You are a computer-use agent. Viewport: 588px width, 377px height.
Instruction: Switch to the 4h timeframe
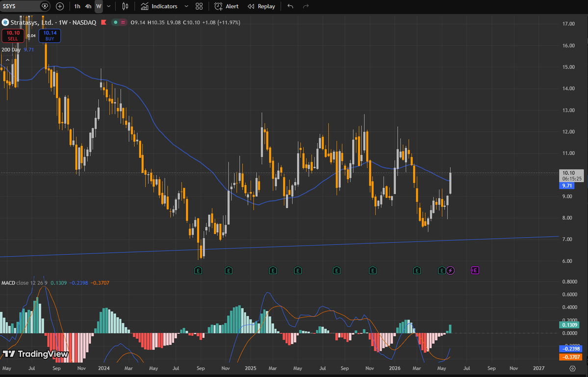[x=88, y=6]
